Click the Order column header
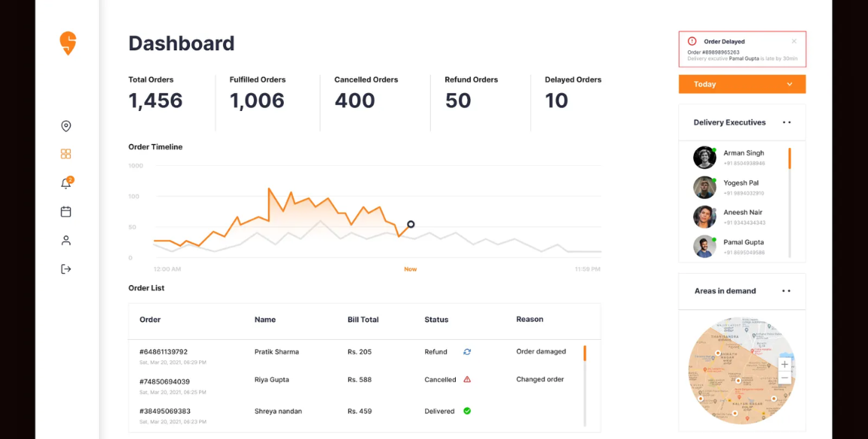868x439 pixels. [150, 320]
